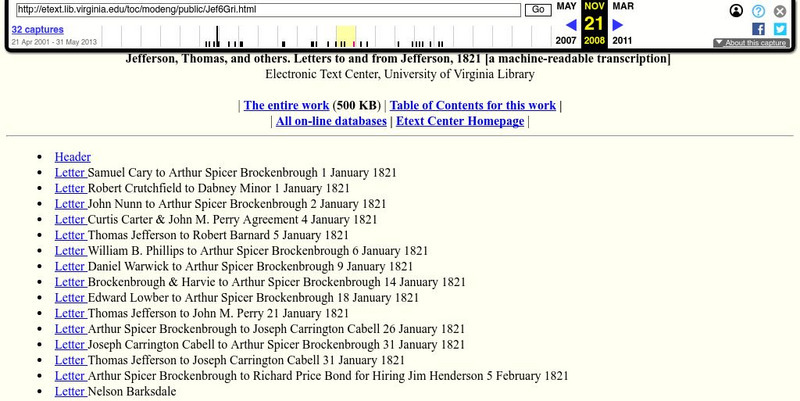Open Letter link for Brockenbrough to Cabell 26 January
This screenshot has height=401, width=800.
[71, 329]
